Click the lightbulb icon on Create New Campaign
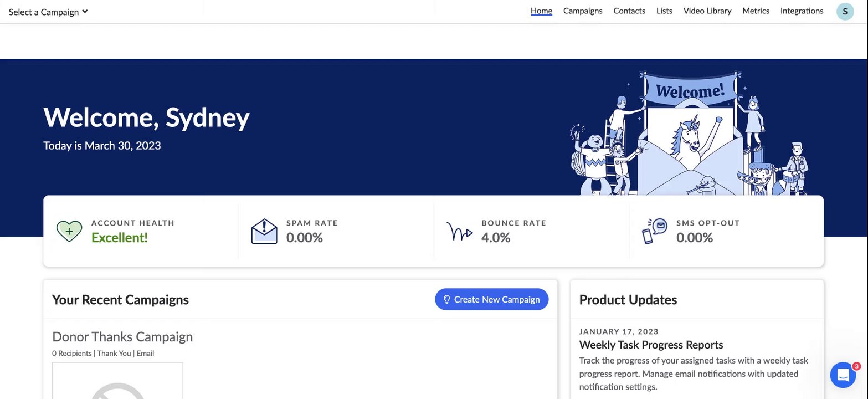Image resolution: width=868 pixels, height=399 pixels. coord(446,299)
